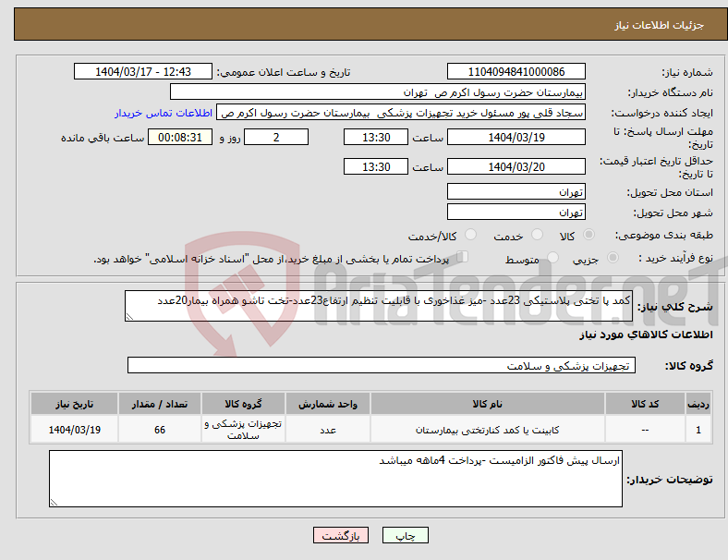Image resolution: width=728 pixels, height=560 pixels.
Task: Click the delivery province field تهران
Action: tap(516, 191)
